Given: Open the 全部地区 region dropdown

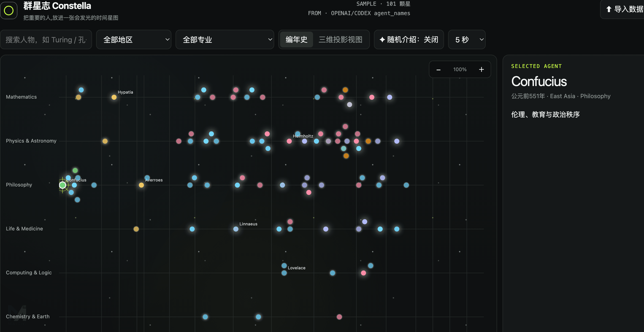Looking at the screenshot, I should 134,40.
